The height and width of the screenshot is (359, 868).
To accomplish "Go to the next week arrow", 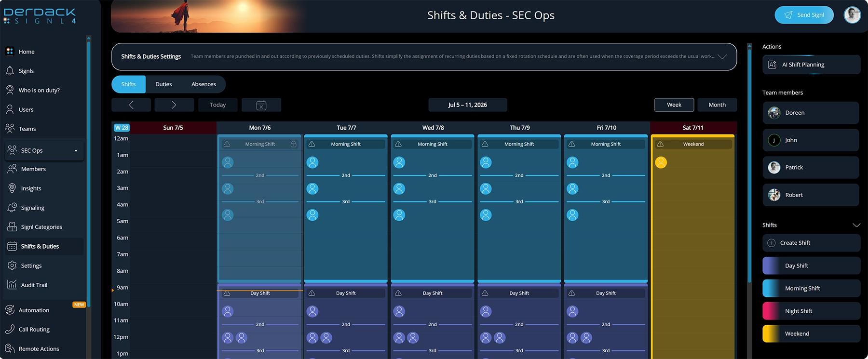I will point(174,105).
